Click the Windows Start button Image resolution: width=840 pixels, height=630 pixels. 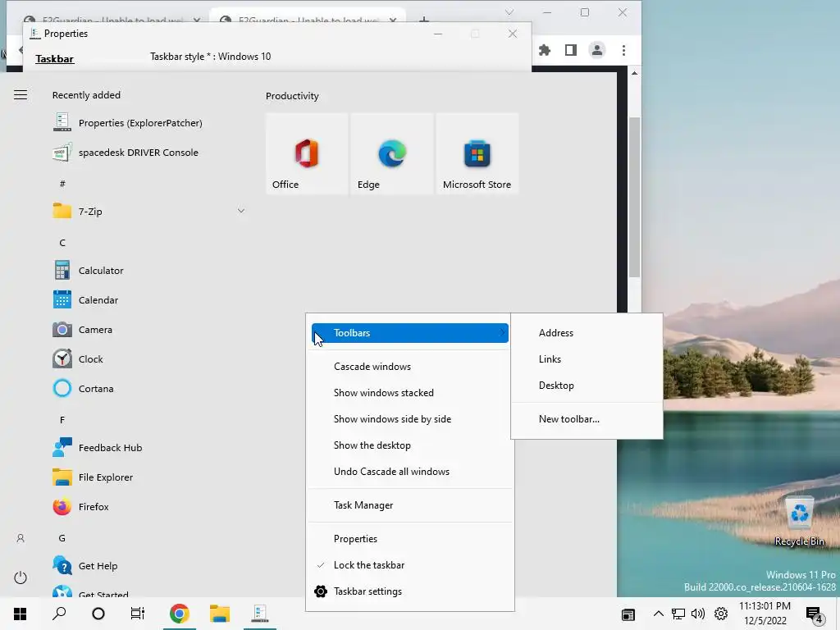tap(20, 614)
